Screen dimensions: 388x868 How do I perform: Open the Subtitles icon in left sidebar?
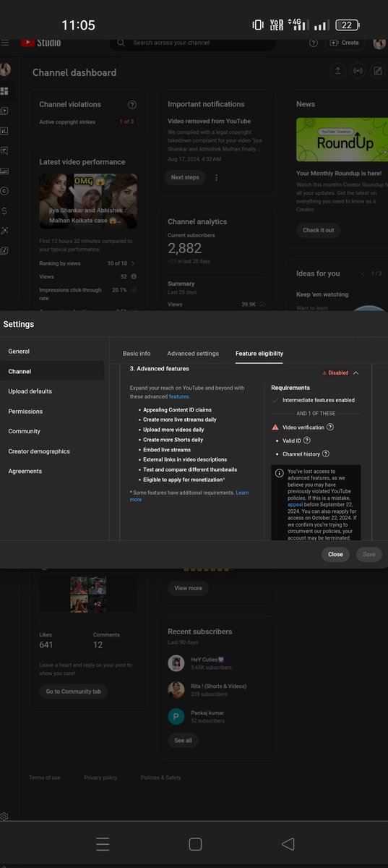[x=4, y=171]
